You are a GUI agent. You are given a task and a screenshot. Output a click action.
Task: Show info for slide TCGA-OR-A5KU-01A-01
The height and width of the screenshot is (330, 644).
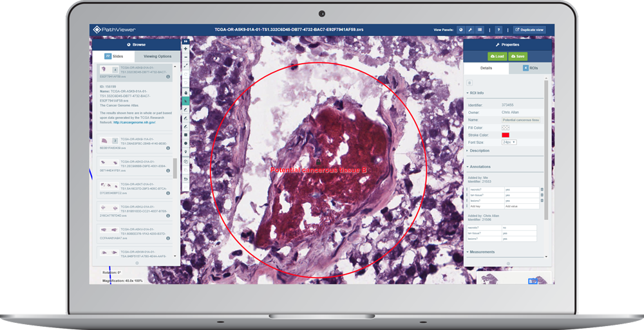[168, 216]
